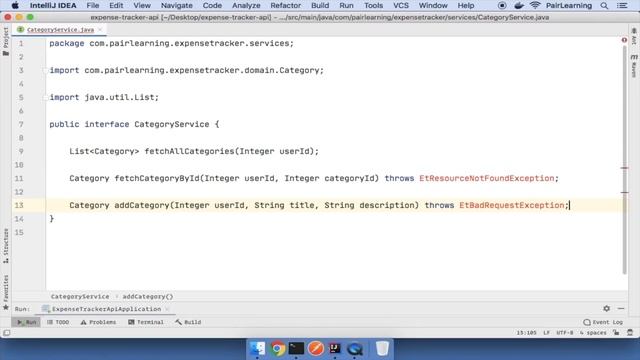640x360 pixels.
Task: Open the VCS menu
Action: click(x=401, y=5)
